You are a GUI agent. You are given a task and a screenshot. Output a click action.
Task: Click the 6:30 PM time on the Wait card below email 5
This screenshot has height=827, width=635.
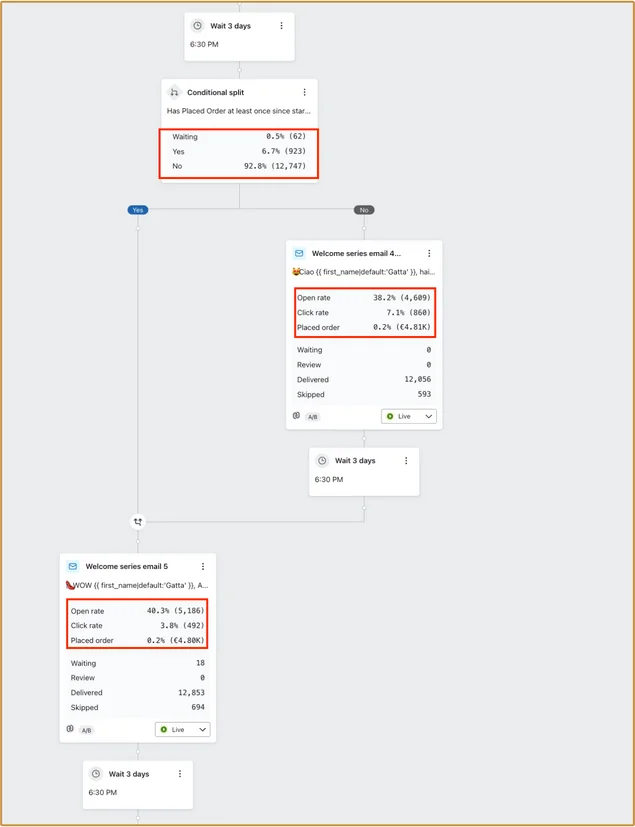(x=102, y=792)
